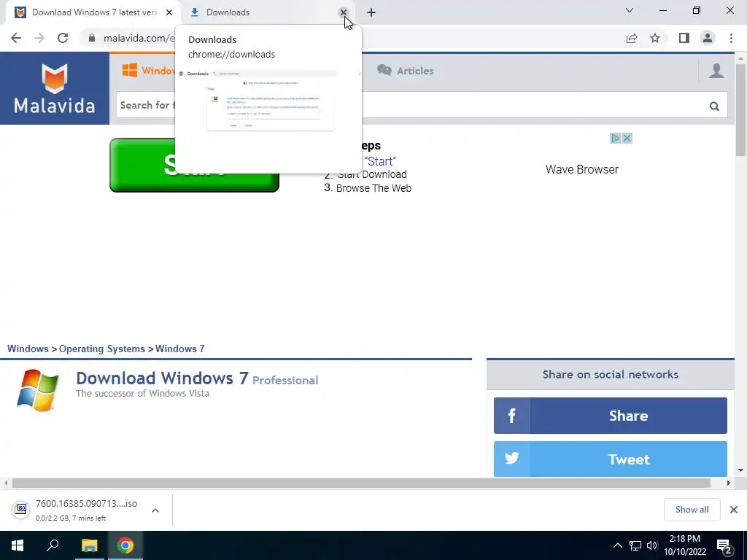Open Chrome three-dot menu
The image size is (747, 560).
pyautogui.click(x=731, y=38)
